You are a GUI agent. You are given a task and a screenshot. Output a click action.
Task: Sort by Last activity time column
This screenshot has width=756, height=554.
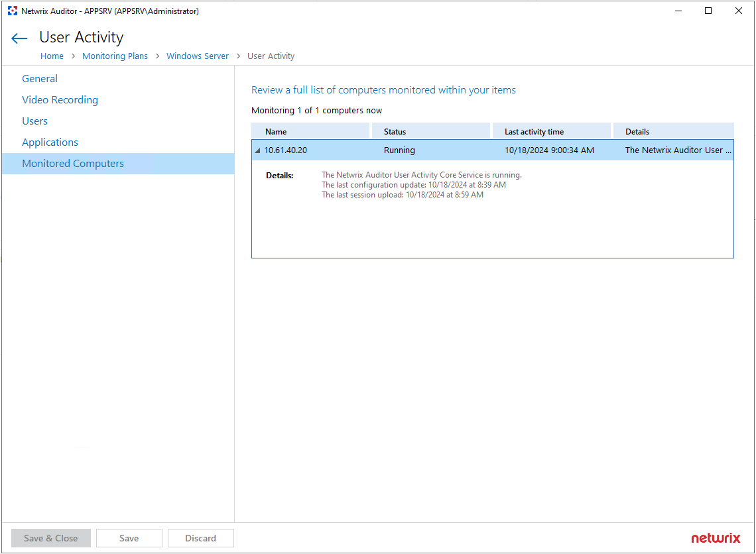coord(534,132)
